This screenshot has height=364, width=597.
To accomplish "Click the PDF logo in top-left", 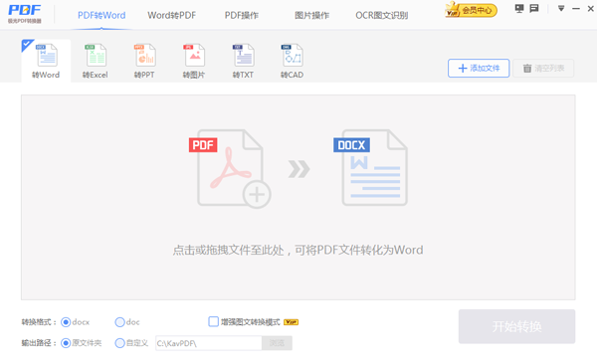I will (25, 13).
